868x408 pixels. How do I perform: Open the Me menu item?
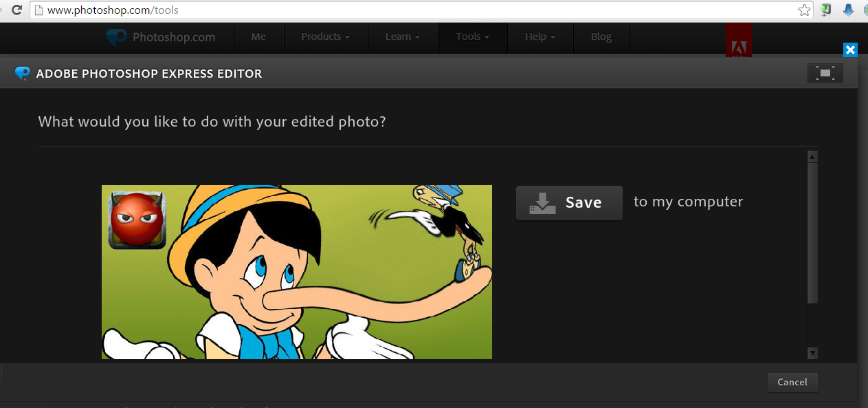point(258,37)
